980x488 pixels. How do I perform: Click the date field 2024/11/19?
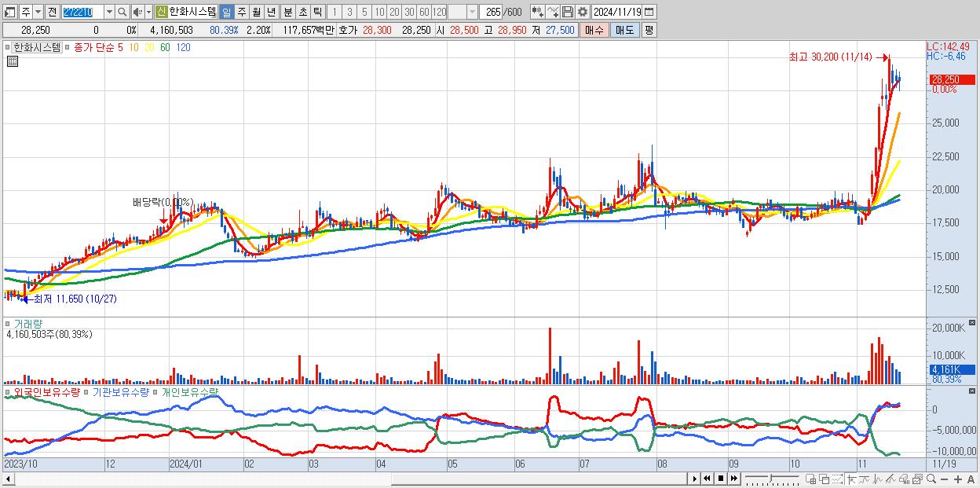(616, 12)
